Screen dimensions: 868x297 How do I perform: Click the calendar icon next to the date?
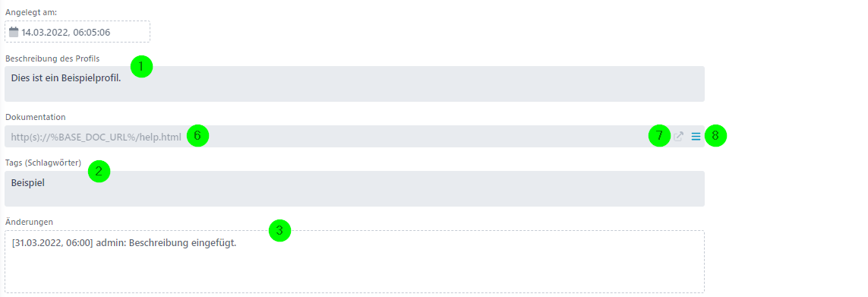click(x=14, y=32)
